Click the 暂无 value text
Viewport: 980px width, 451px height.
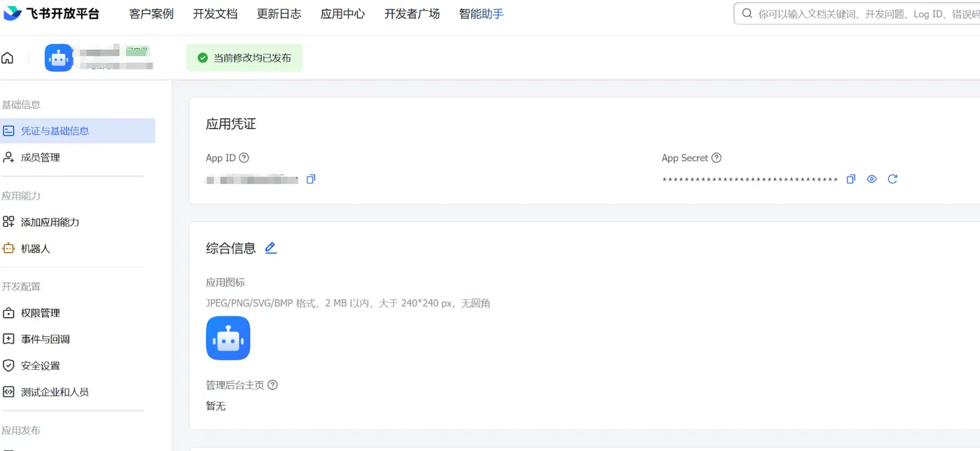216,406
